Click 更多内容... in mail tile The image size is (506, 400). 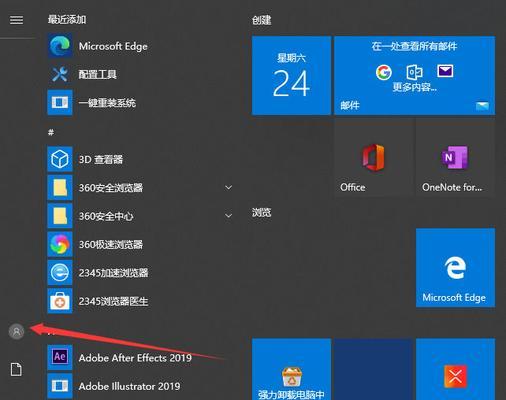point(414,87)
